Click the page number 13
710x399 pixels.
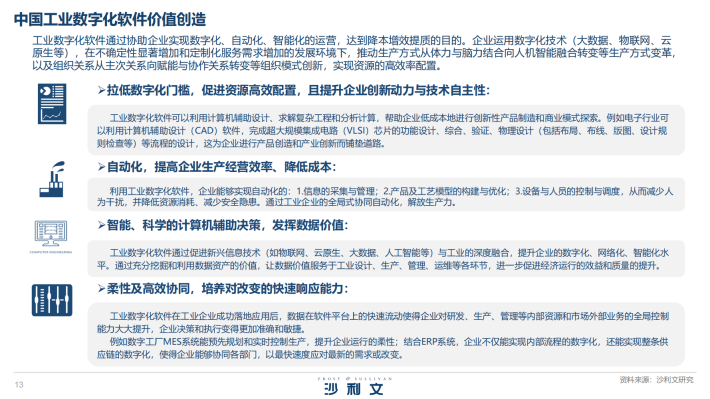coord(19,385)
